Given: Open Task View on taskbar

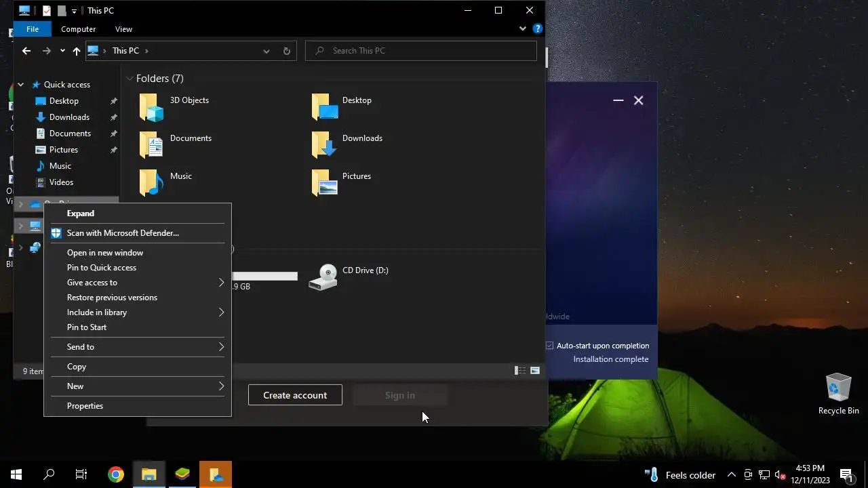Looking at the screenshot, I should (x=81, y=474).
